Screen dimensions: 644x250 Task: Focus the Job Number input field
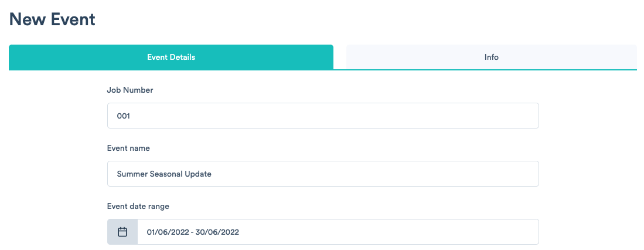pyautogui.click(x=322, y=116)
